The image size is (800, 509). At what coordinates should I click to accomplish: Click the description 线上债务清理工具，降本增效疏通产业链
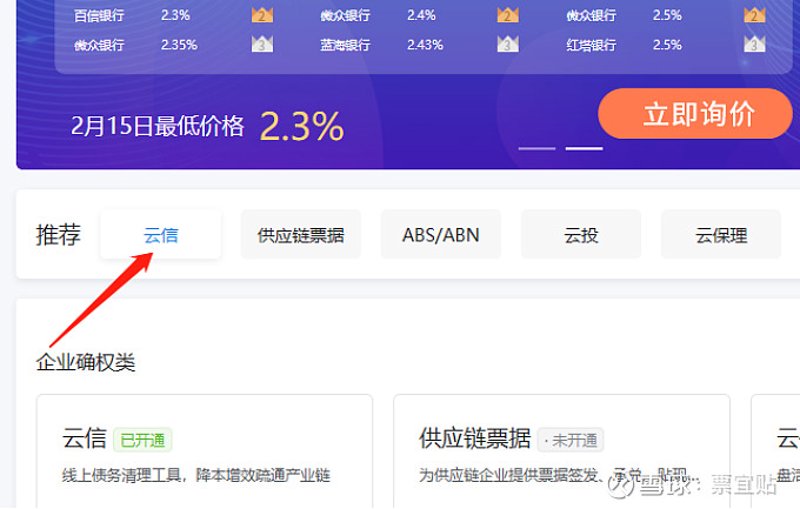coord(196,475)
